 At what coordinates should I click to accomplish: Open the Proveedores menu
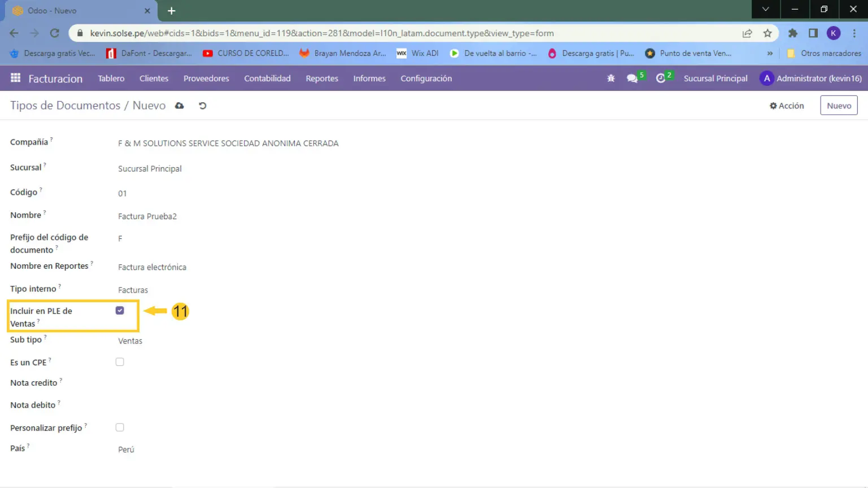[x=206, y=79]
